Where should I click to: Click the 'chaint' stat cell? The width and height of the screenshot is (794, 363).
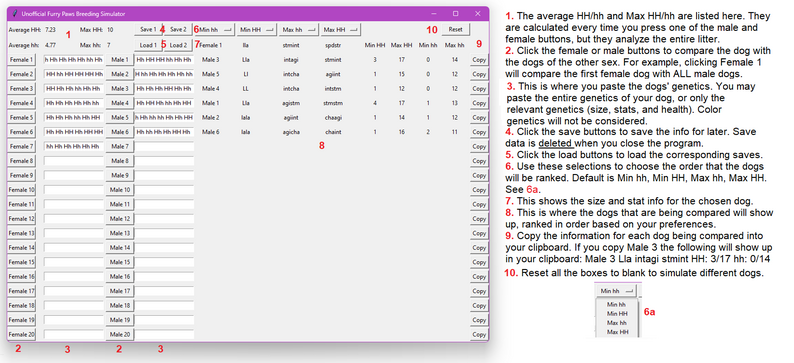[x=333, y=132]
